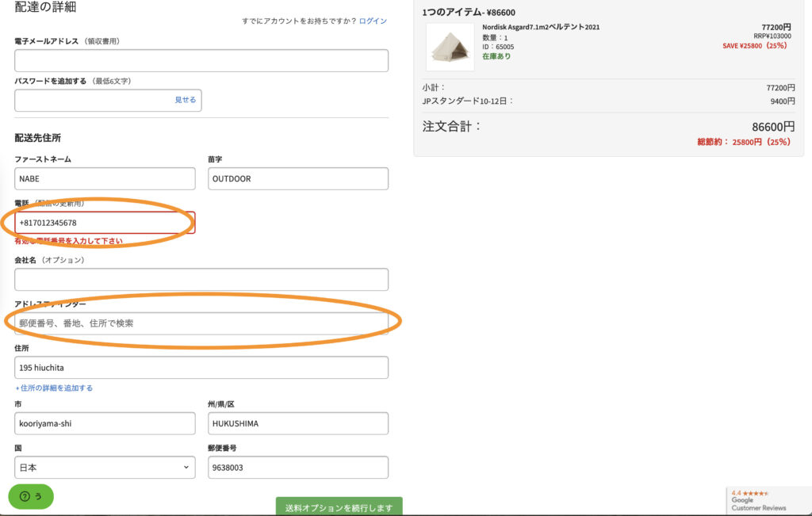The image size is (812, 516).
Task: Click the RRP¥103000 price text
Action: pos(772,36)
